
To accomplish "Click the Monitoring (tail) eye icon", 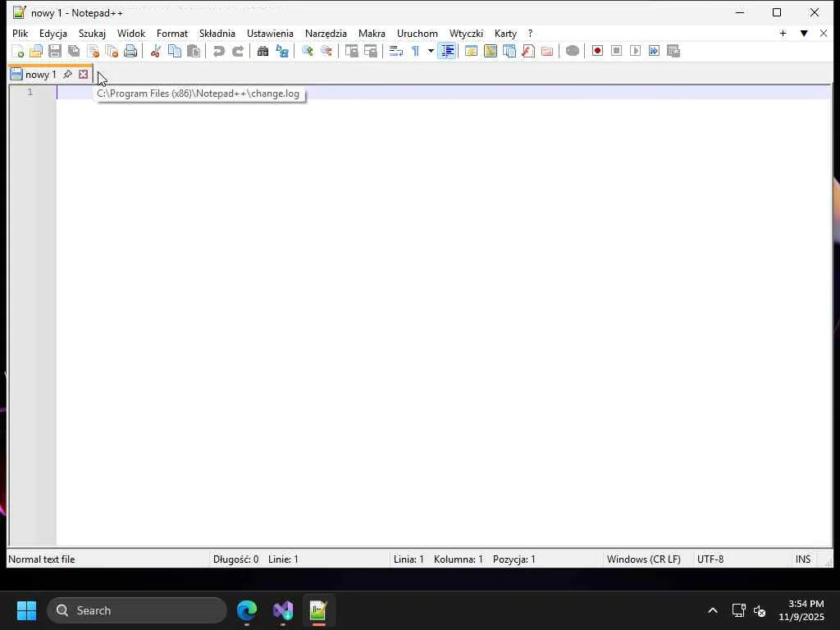I will [572, 52].
